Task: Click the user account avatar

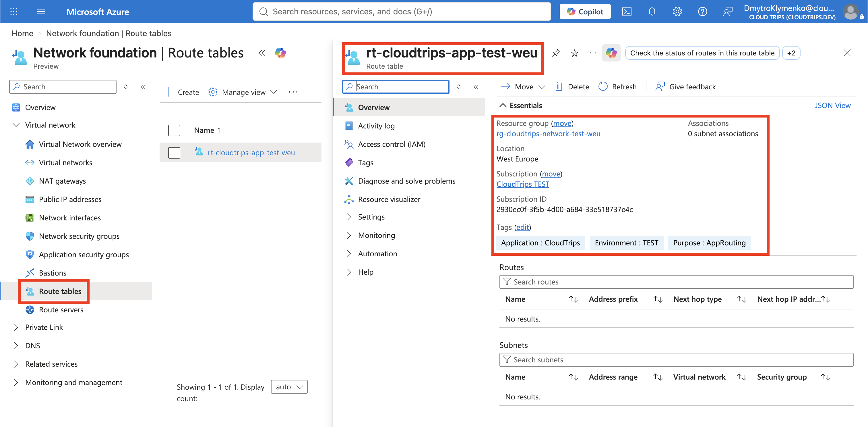Action: (850, 11)
